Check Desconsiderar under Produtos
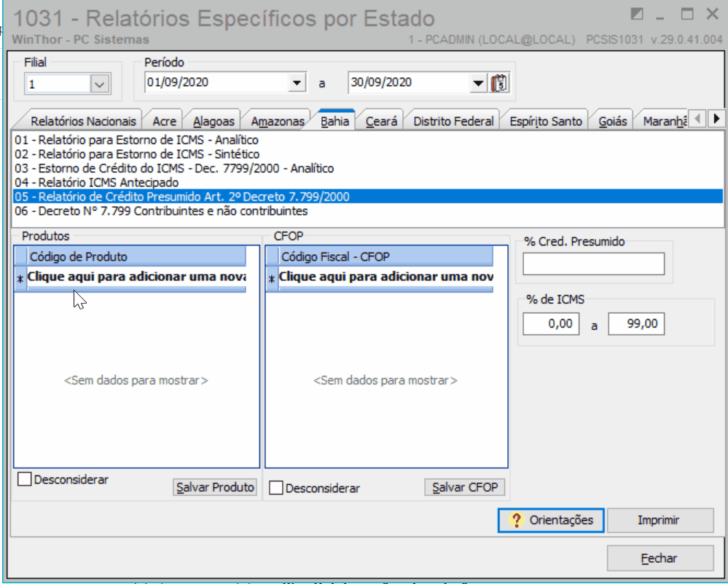 (24, 479)
